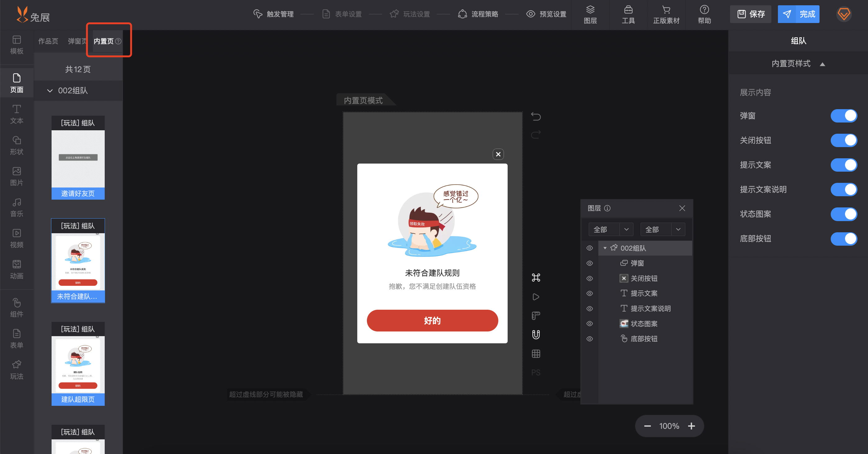Screen dimensions: 868x454
Task: Close the 图层 layers panel
Action: click(682, 208)
